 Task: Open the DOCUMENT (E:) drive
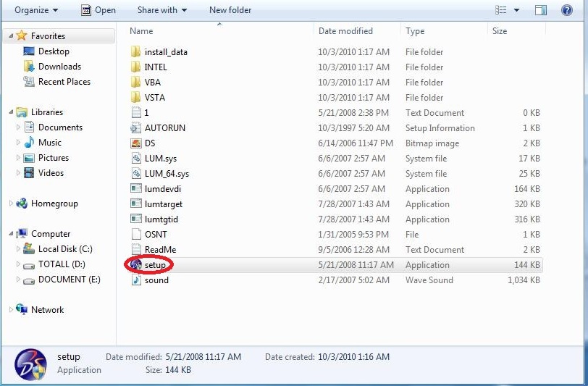coord(69,279)
